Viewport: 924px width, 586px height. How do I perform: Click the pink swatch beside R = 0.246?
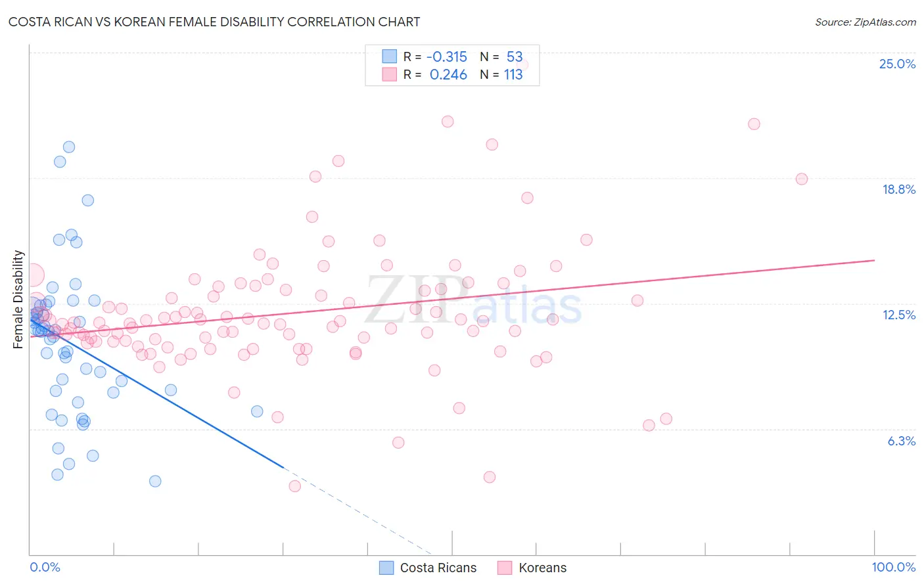(390, 74)
